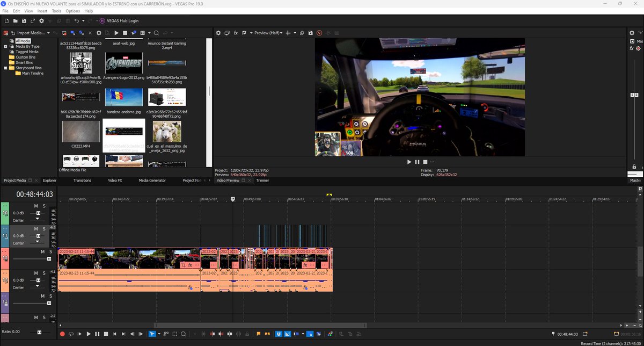
Task: Toggle Loop Playback in the timeline transport
Action: 71,334
